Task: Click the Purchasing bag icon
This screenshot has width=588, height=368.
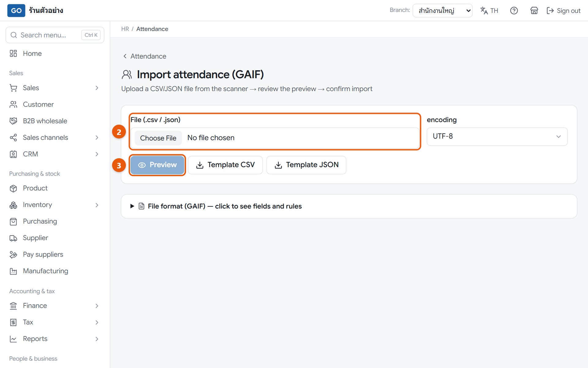Action: [13, 221]
